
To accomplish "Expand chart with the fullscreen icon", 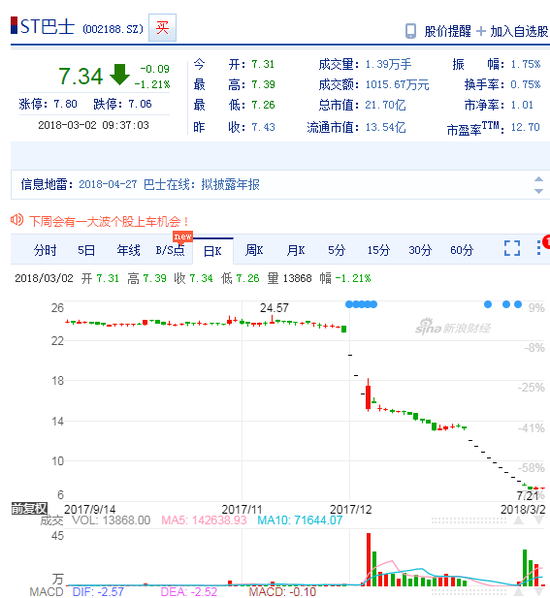I will coord(512,248).
